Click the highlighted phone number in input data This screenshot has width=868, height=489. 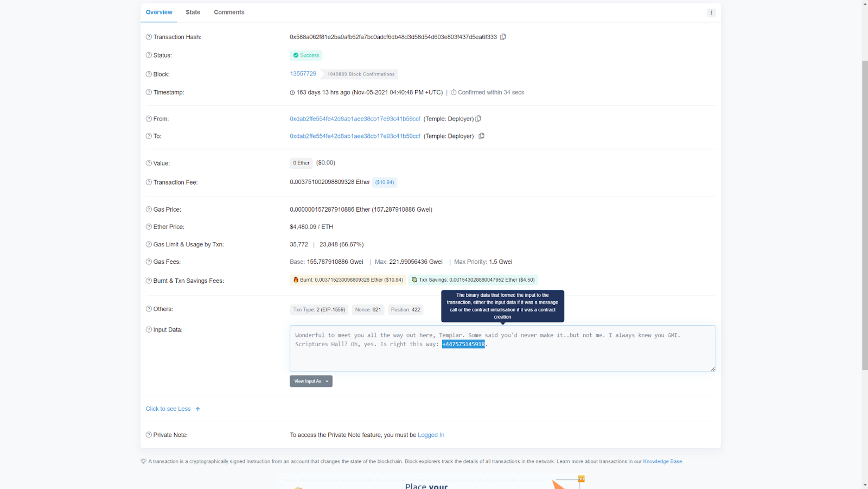(463, 344)
